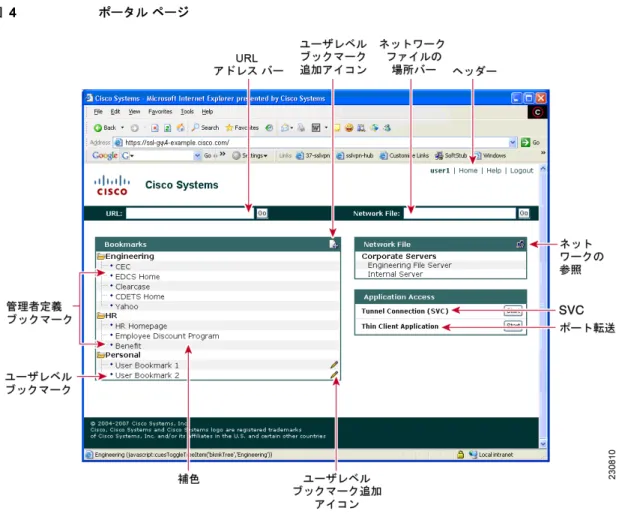The height and width of the screenshot is (517, 619).
Task: Click the Help link in the portal header
Action: (493, 170)
